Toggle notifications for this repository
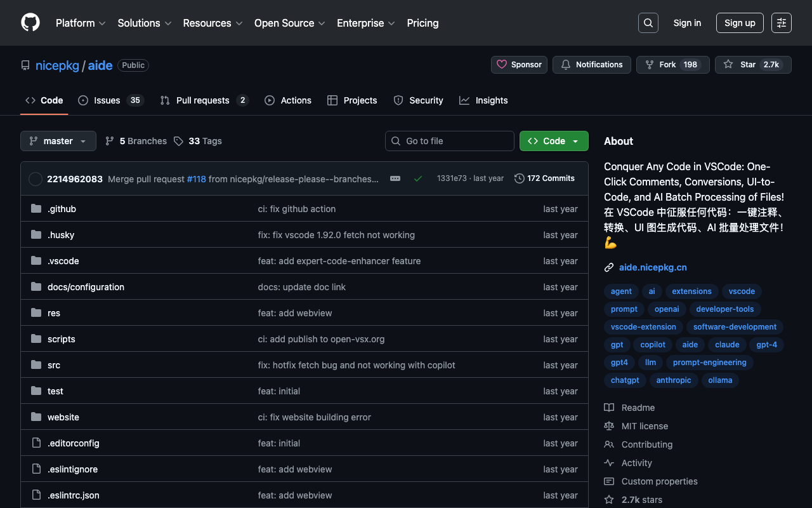Screen dimensions: 812x508 click(591, 65)
